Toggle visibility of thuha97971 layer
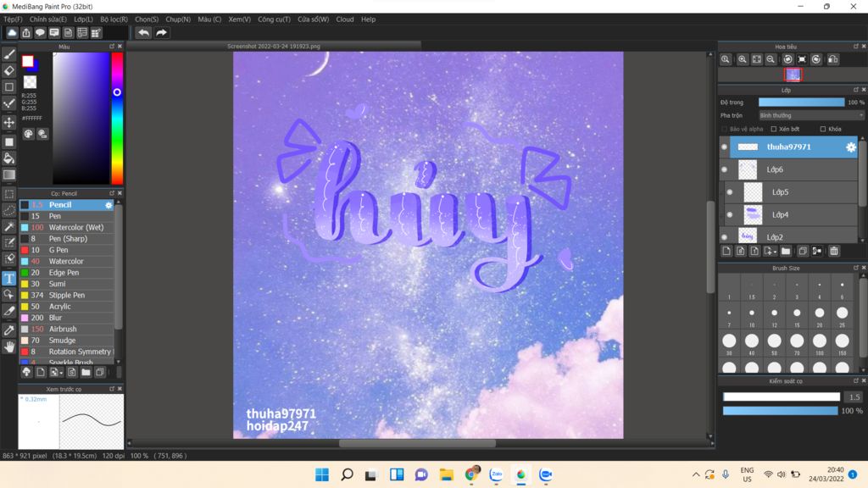868x488 pixels. (x=724, y=147)
